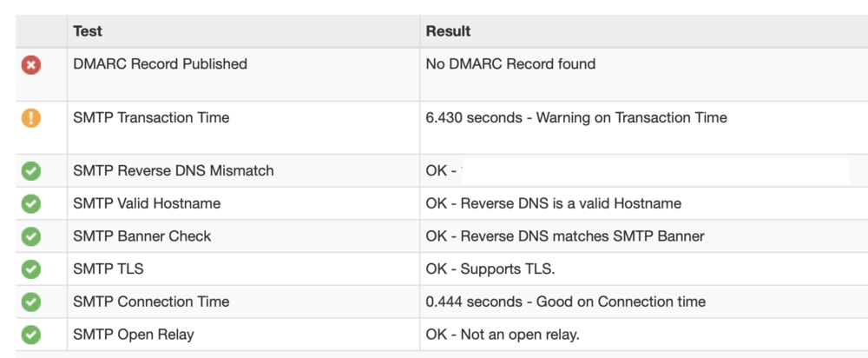The image size is (868, 358).
Task: Click the SMTP Reverse DNS Mismatch test name
Action: 173,171
